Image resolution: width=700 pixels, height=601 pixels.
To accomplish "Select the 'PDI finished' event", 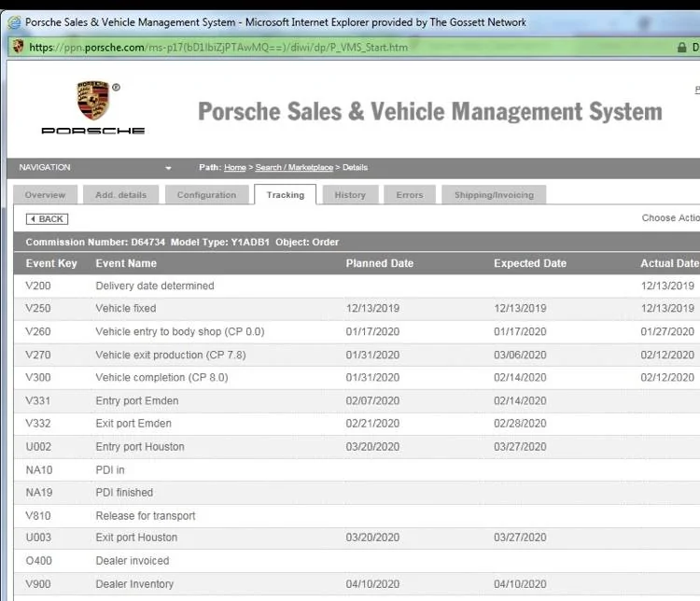I will [x=124, y=493].
